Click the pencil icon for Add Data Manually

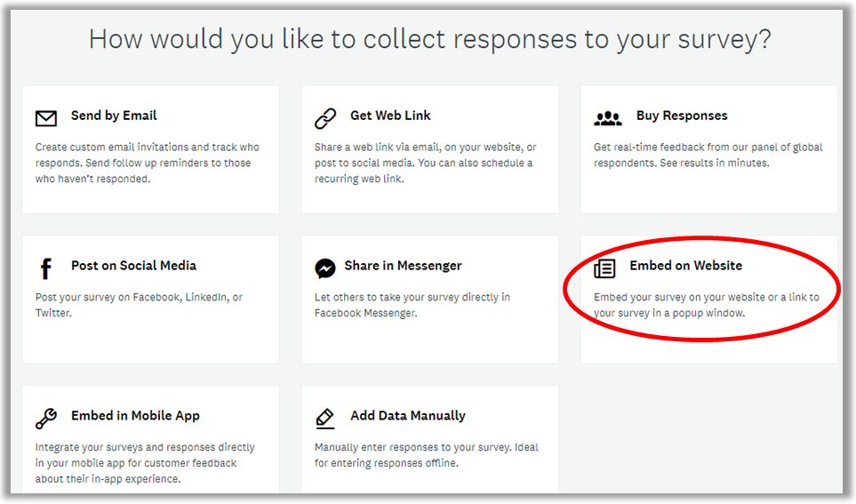tap(324, 419)
